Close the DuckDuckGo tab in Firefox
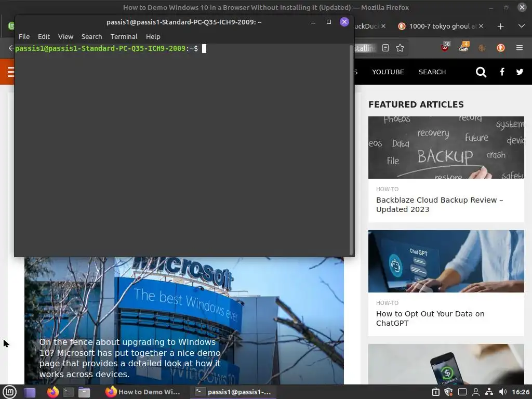The height and width of the screenshot is (399, 532). point(383,26)
